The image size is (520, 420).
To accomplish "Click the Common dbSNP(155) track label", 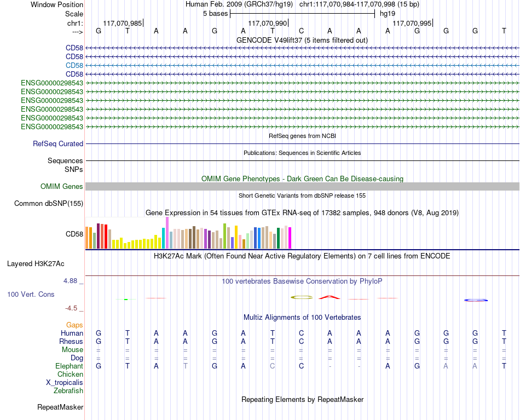I will (x=49, y=203).
